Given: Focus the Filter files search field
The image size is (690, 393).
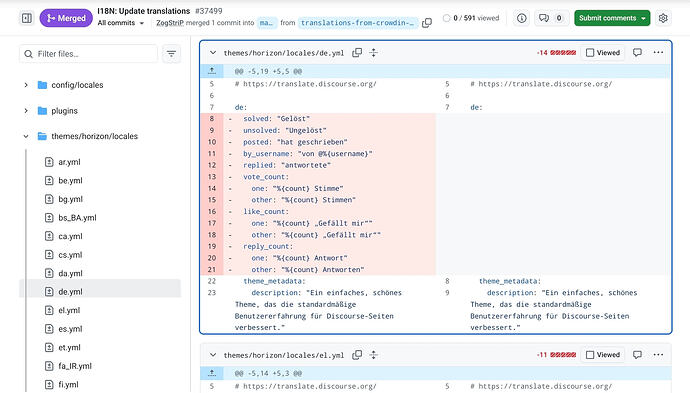Looking at the screenshot, I should coord(88,54).
